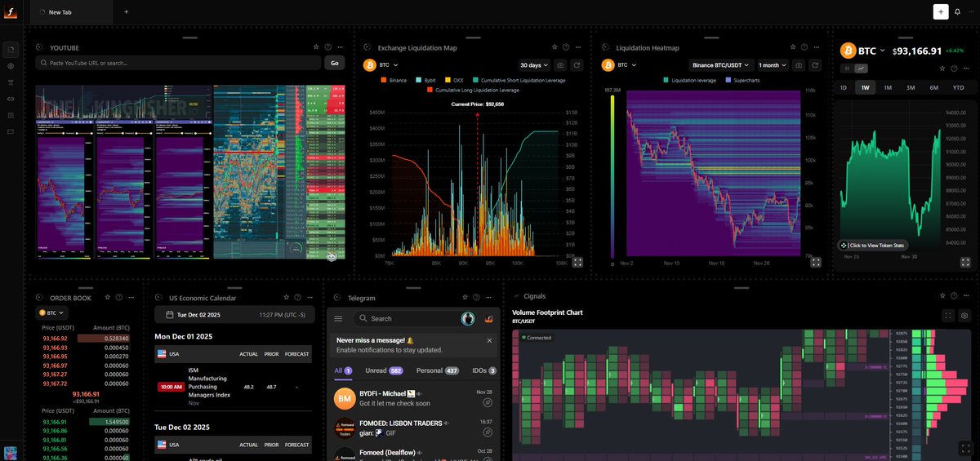Screen dimensions: 980x461
Task: Toggle the Bybit series in the legend
Action: [426, 80]
